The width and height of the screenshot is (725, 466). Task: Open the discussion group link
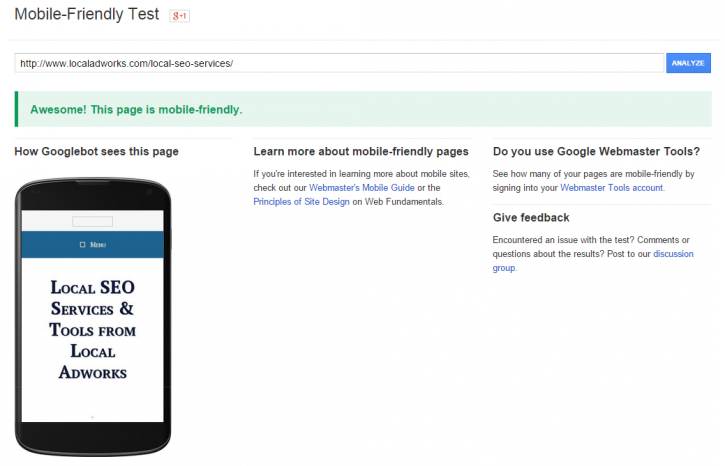tap(673, 254)
